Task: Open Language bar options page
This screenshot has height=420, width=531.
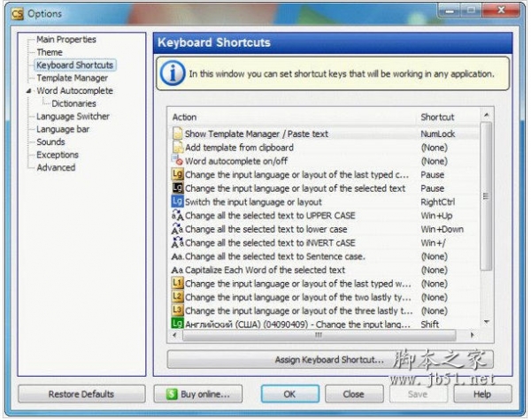Action: tap(63, 129)
